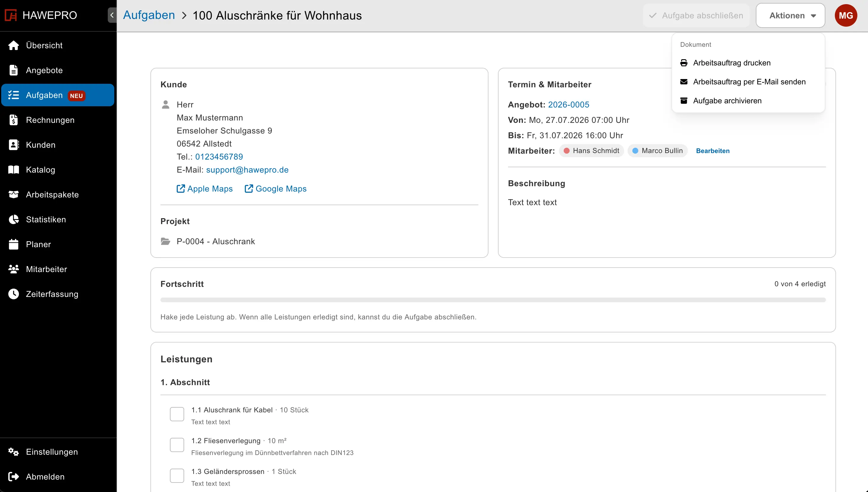Click red color dot on Hans Schmidt
Image resolution: width=868 pixels, height=492 pixels.
tap(567, 151)
